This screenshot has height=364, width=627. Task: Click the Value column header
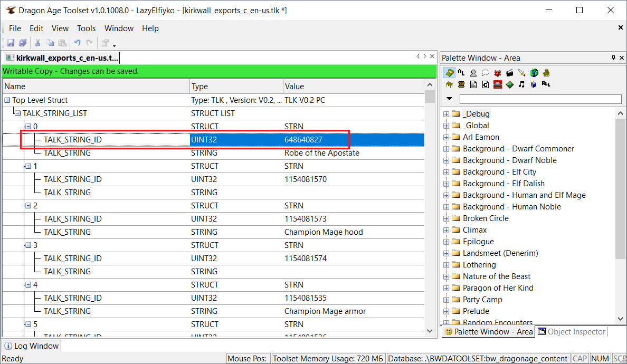point(354,87)
